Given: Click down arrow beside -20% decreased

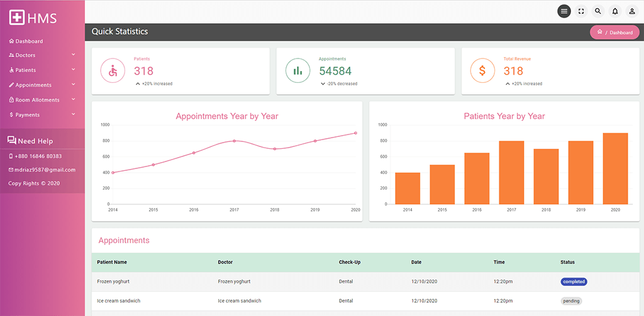Looking at the screenshot, I should (x=323, y=84).
